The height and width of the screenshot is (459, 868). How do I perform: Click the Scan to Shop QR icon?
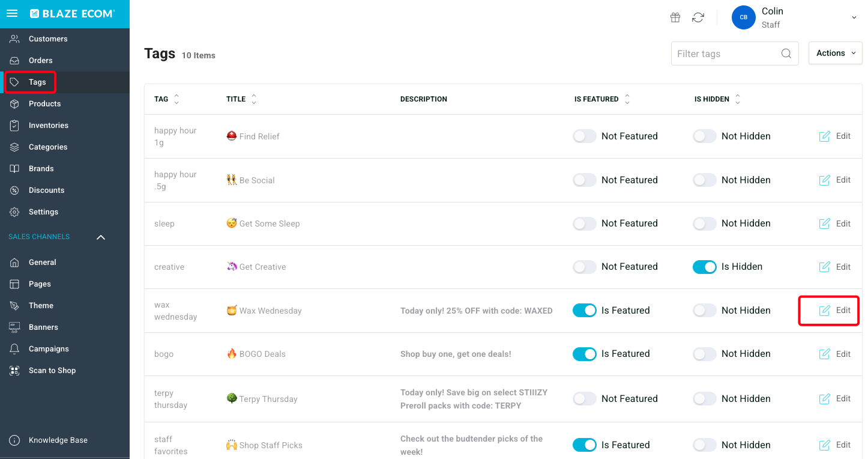point(15,371)
